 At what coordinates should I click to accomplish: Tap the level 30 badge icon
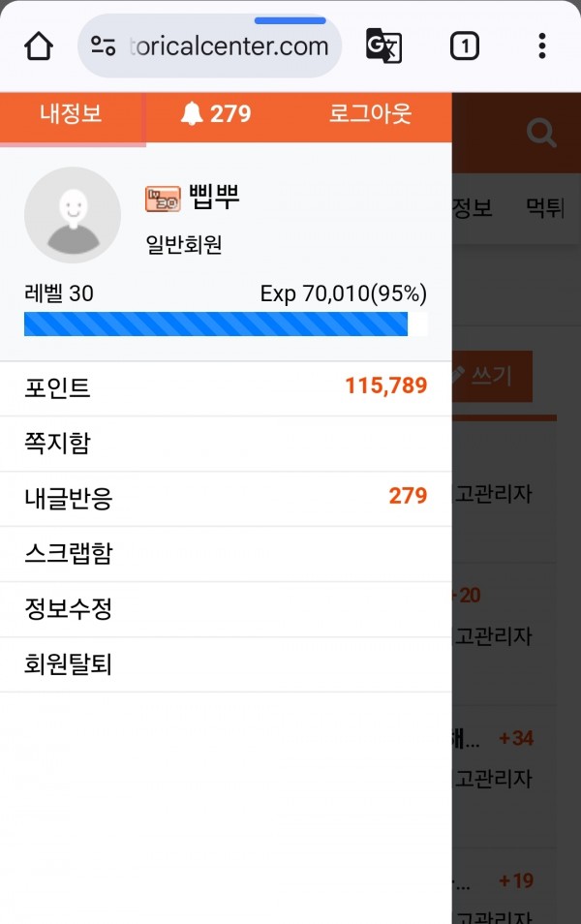coord(163,199)
